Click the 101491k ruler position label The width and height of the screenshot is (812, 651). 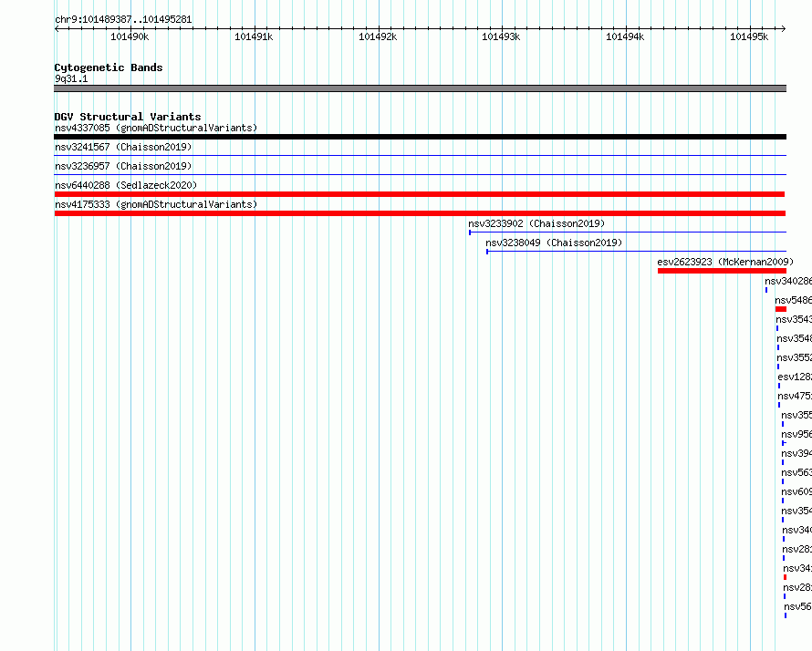click(254, 36)
